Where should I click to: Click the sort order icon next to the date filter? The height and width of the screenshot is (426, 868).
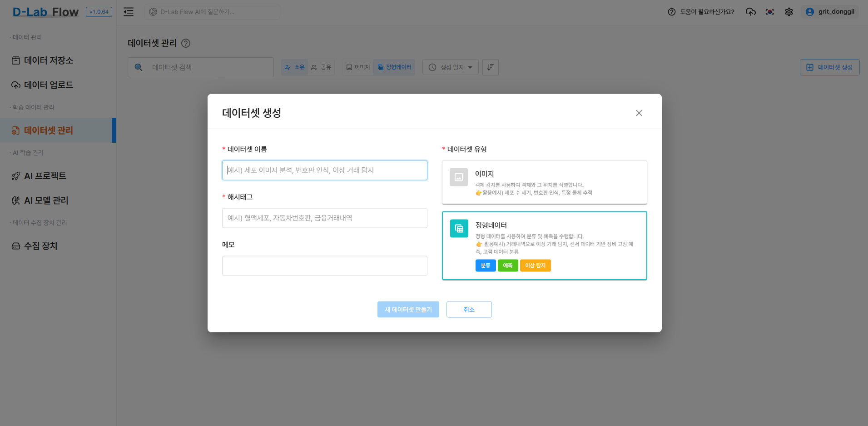pos(490,67)
